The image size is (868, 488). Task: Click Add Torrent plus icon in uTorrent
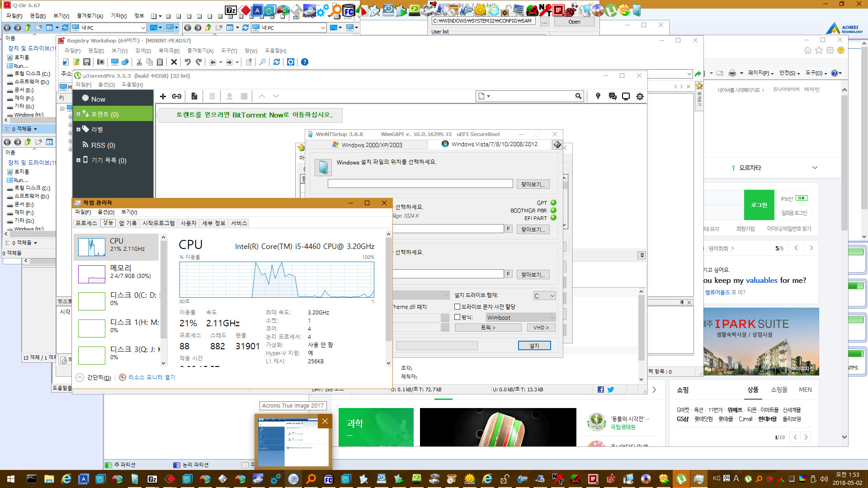pyautogui.click(x=163, y=96)
